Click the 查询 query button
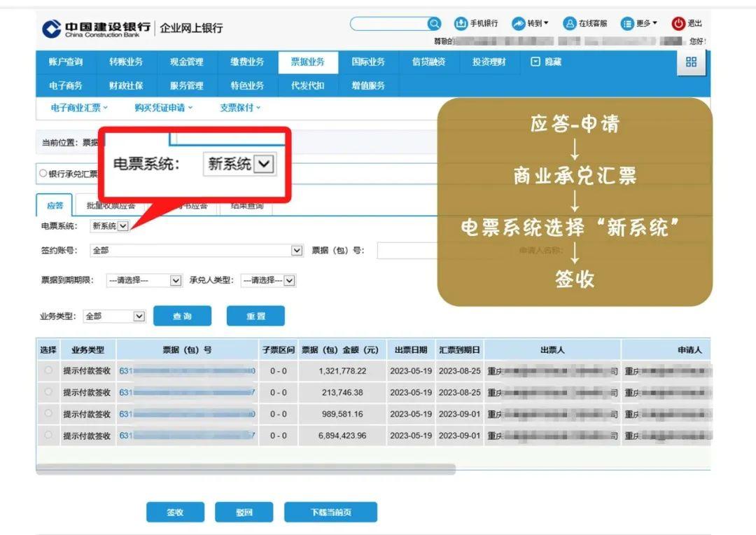 (x=182, y=316)
